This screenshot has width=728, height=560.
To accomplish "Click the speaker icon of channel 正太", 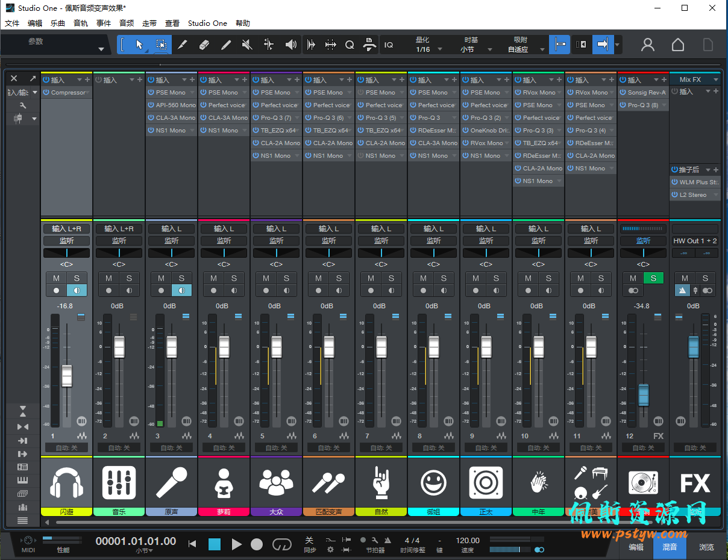I will pos(486,483).
